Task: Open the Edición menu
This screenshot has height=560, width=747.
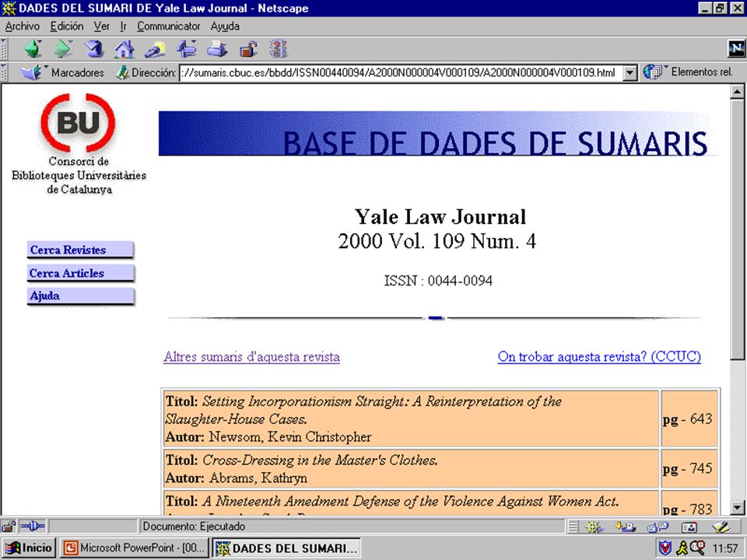Action: pos(67,26)
